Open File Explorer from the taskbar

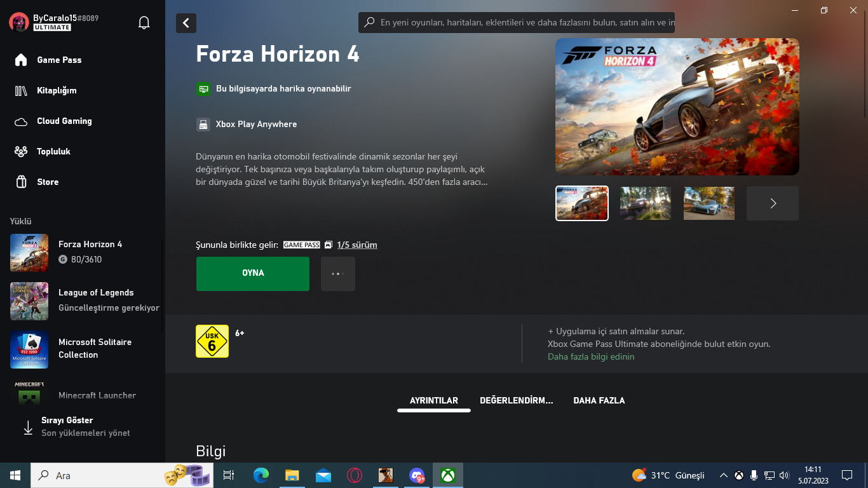click(292, 475)
